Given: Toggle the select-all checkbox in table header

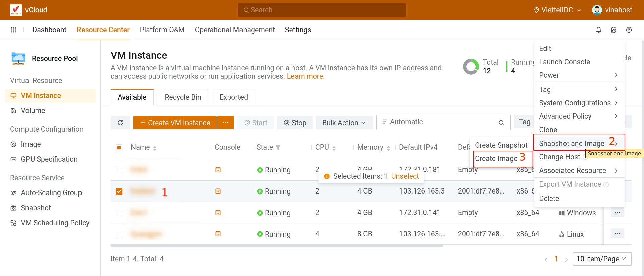Looking at the screenshot, I should [119, 147].
